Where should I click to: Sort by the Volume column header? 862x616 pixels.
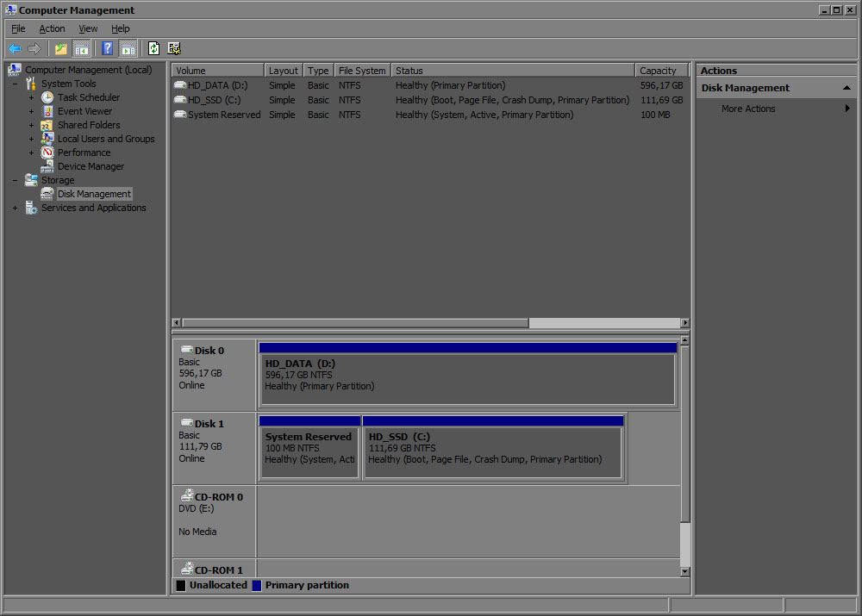[218, 71]
